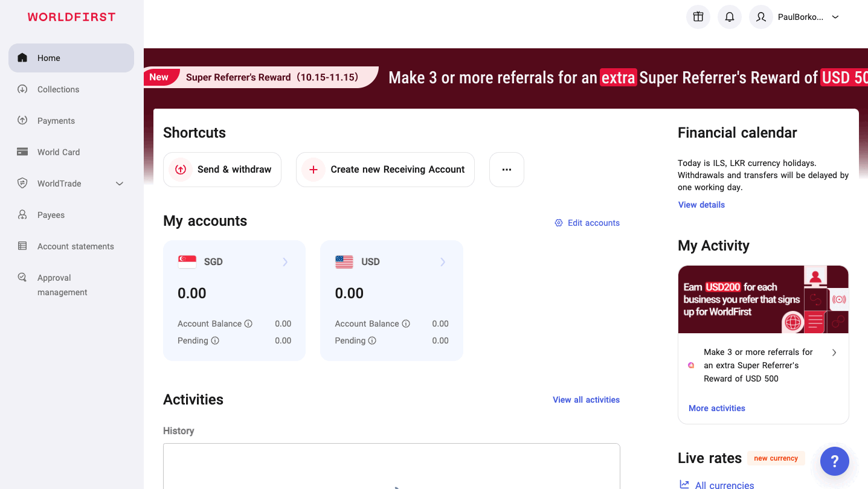Open the more shortcuts ellipsis button
868x489 pixels.
click(x=506, y=170)
